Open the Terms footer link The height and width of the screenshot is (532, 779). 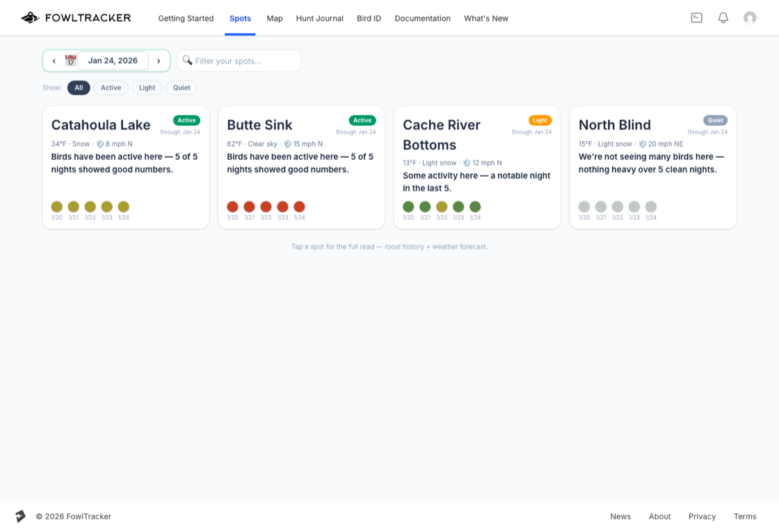click(x=745, y=517)
